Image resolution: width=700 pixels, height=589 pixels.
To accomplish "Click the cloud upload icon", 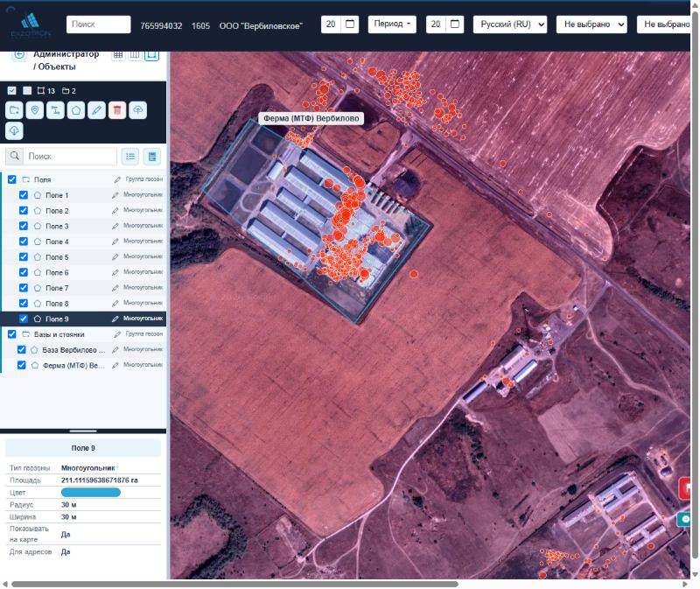I will (137, 110).
